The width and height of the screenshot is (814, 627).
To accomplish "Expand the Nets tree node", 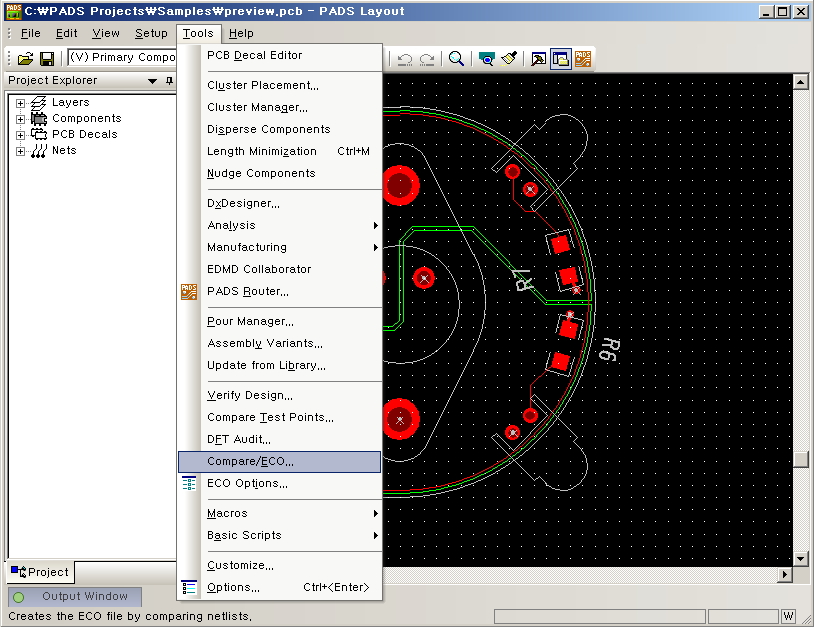I will (x=20, y=152).
